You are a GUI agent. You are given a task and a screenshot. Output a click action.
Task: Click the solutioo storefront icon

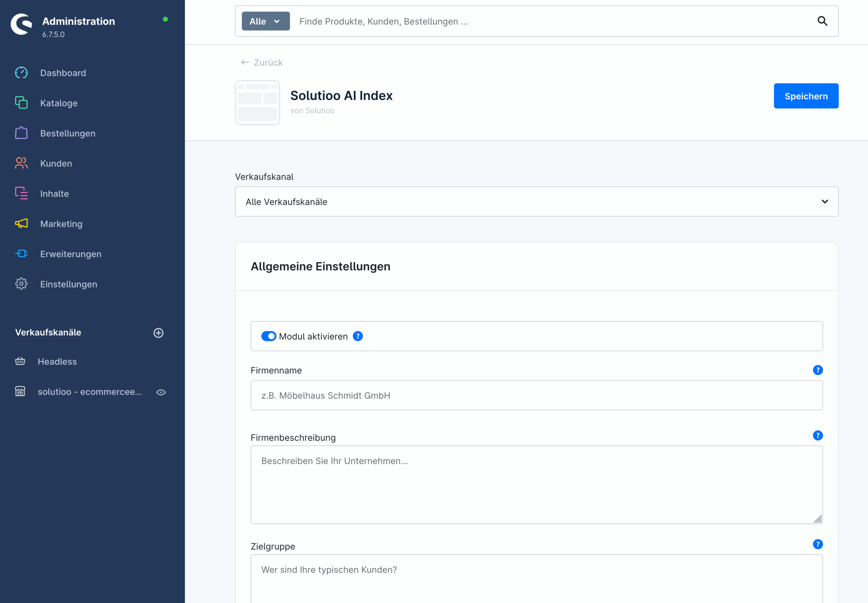20,391
